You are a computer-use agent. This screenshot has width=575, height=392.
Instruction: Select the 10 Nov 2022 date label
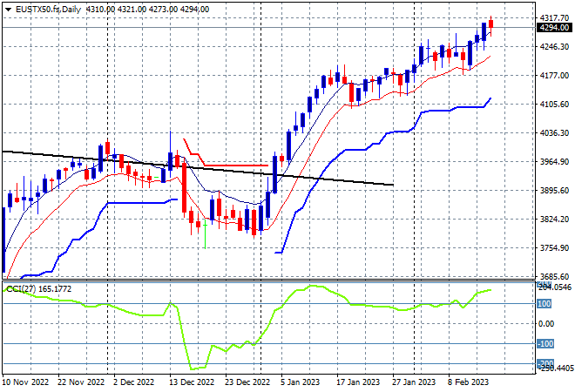(x=25, y=382)
